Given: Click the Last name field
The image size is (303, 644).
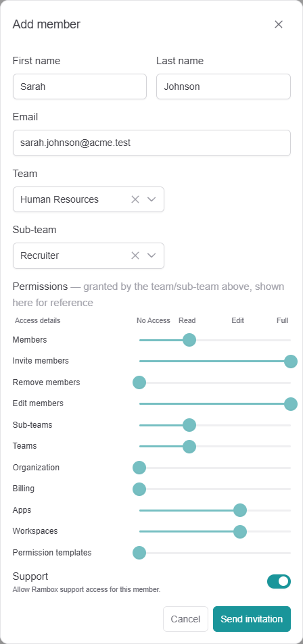Looking at the screenshot, I should tap(223, 86).
